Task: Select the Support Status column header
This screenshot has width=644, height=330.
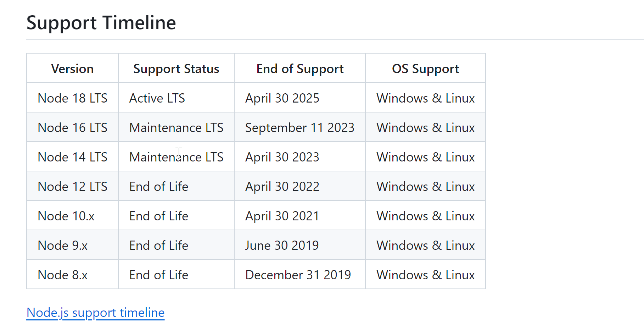Action: 176,68
